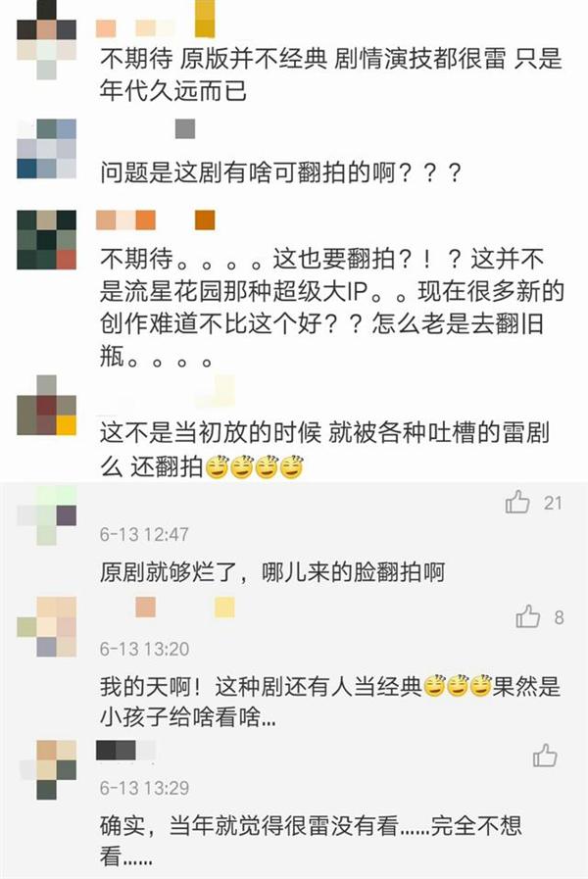Open avatar beside '这不是当初放的时候' comment
588x879 pixels.
click(x=46, y=406)
